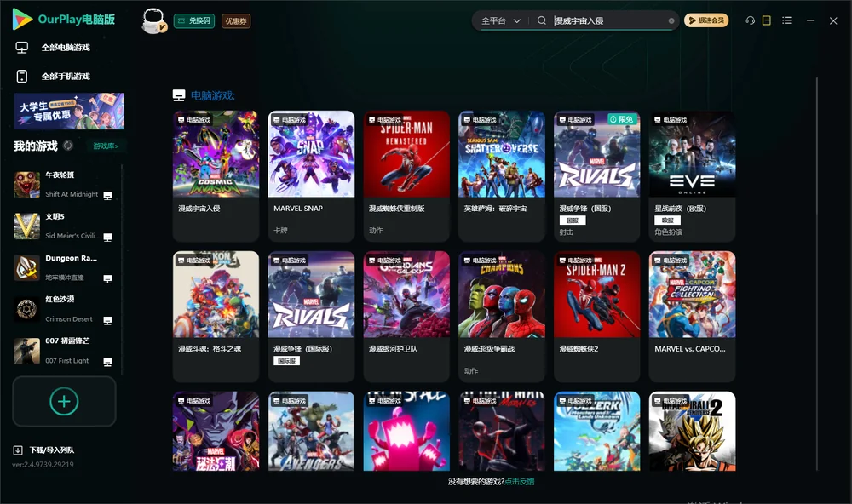Select the 午夜轮班 Shift At Midnight game icon

click(x=26, y=185)
